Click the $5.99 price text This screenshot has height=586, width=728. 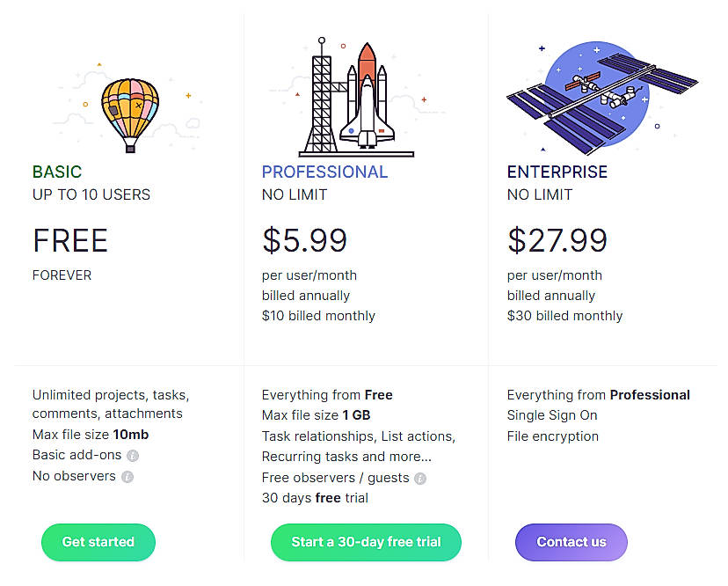(303, 240)
